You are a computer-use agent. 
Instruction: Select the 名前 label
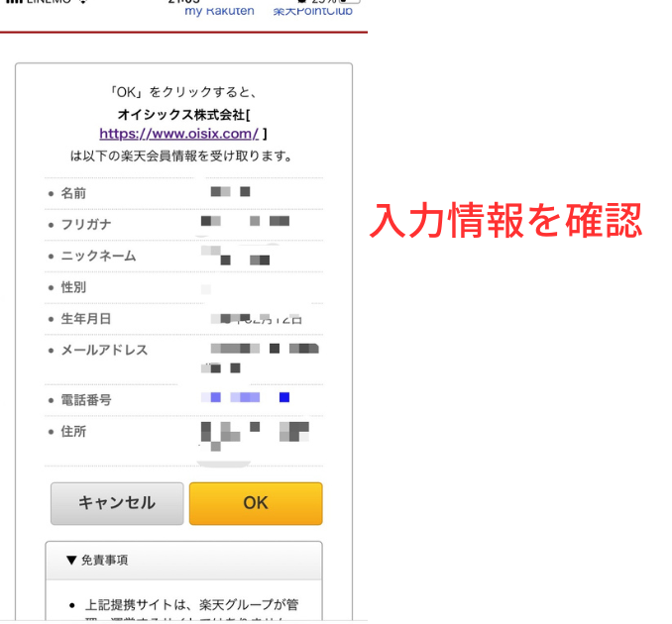[x=73, y=193]
